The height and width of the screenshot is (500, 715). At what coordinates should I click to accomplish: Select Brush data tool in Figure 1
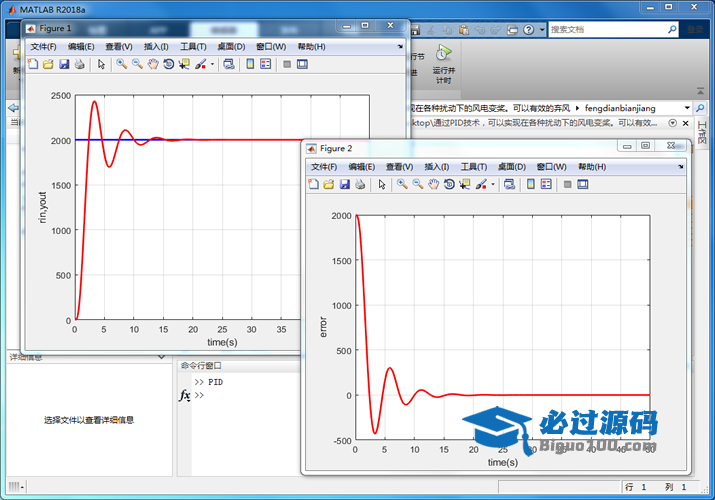(x=201, y=64)
